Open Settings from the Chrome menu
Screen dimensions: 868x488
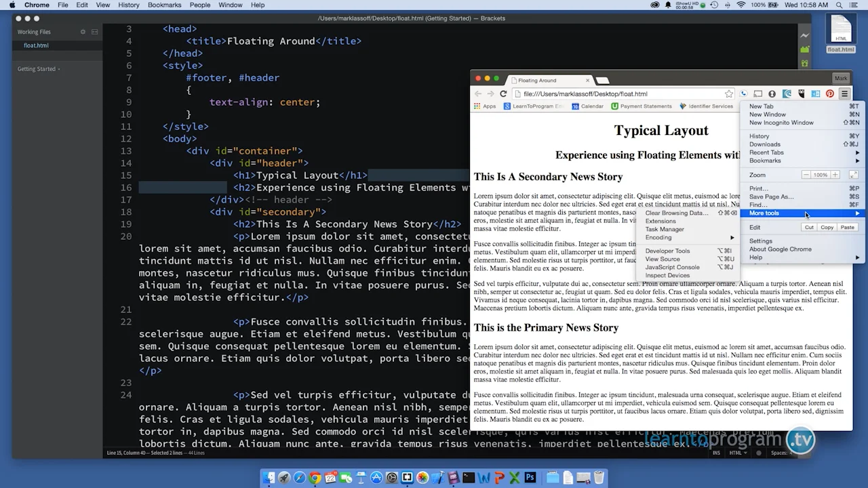click(x=804, y=241)
